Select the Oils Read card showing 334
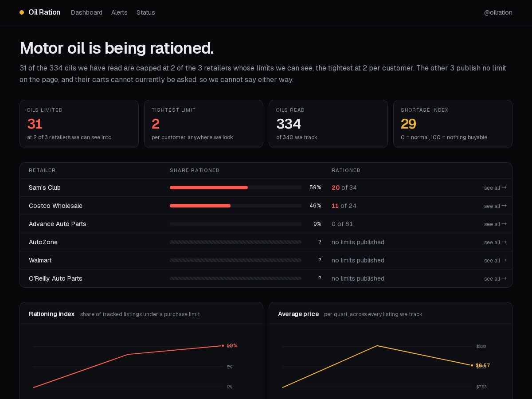 click(x=328, y=124)
